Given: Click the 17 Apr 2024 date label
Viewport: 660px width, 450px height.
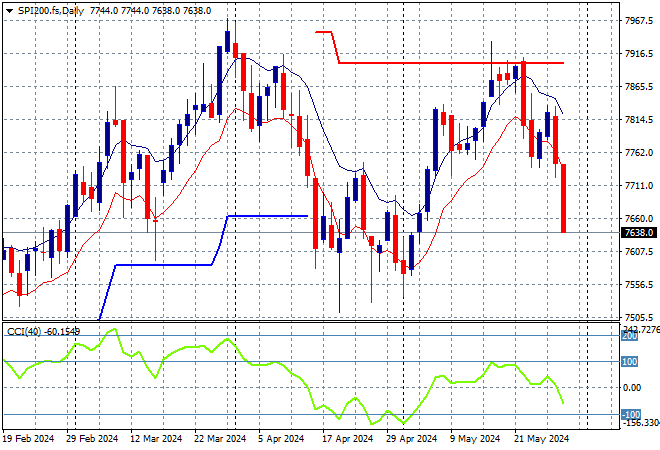Looking at the screenshot, I should (348, 439).
